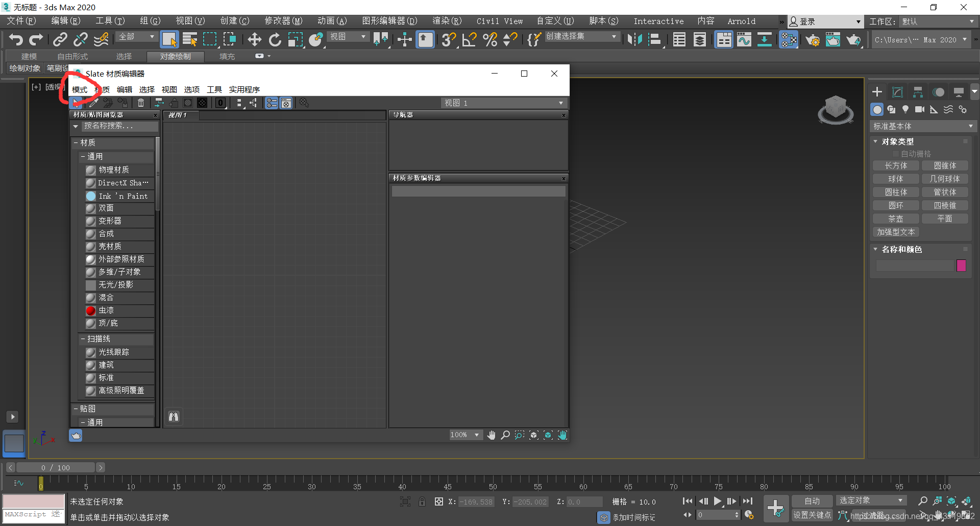The height and width of the screenshot is (526, 980).
Task: Toggle absolute transform type-in mode icon
Action: [439, 501]
